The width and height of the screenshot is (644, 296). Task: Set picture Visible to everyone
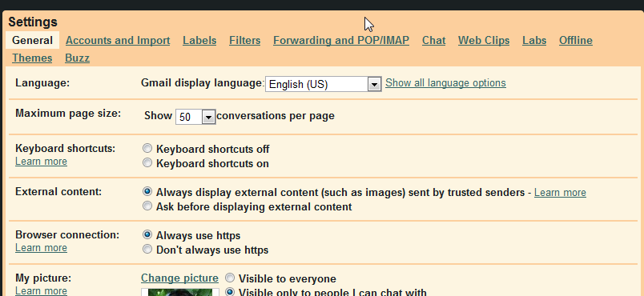[x=230, y=278]
